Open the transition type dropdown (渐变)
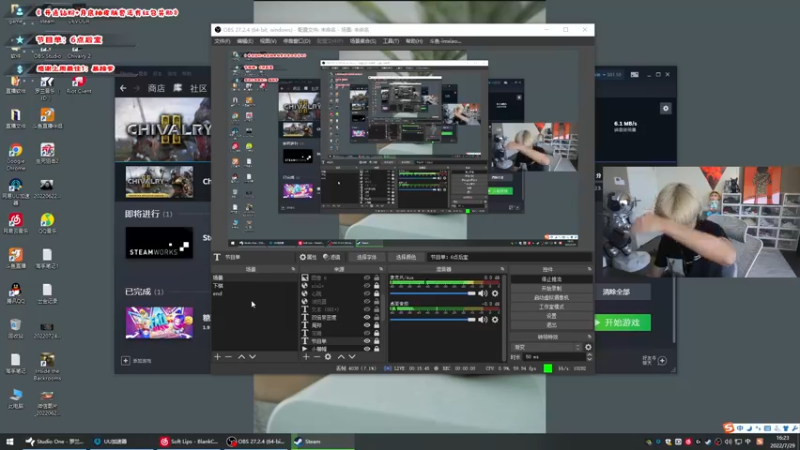The width and height of the screenshot is (800, 450). pyautogui.click(x=546, y=347)
